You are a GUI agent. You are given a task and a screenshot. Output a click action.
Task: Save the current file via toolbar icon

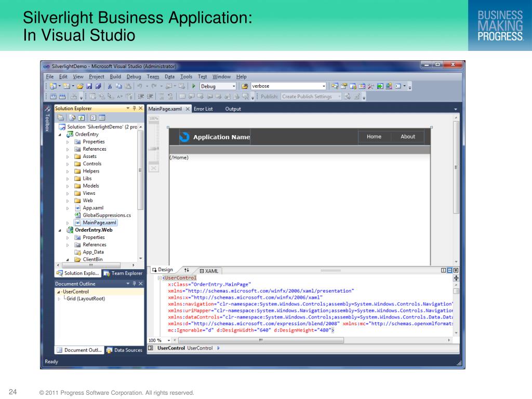(x=89, y=86)
